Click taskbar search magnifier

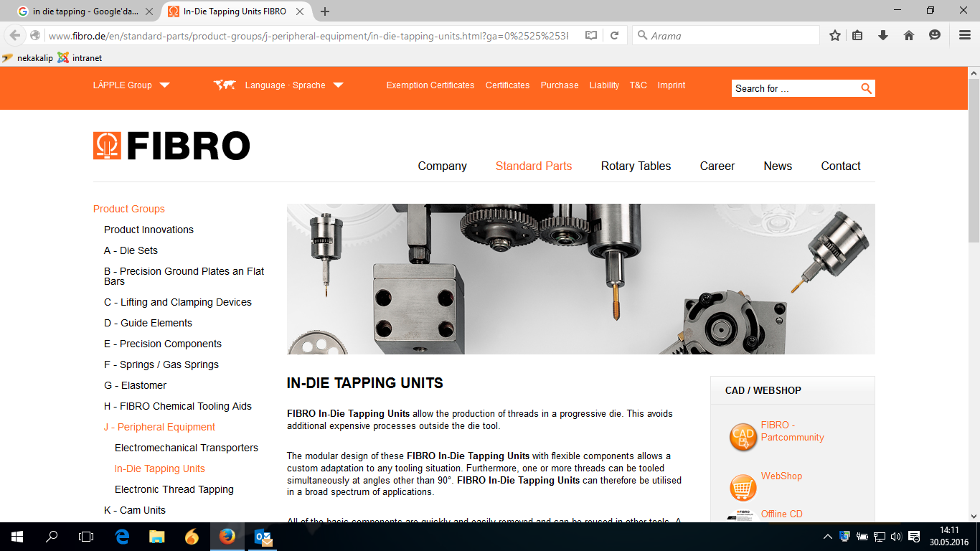click(52, 537)
